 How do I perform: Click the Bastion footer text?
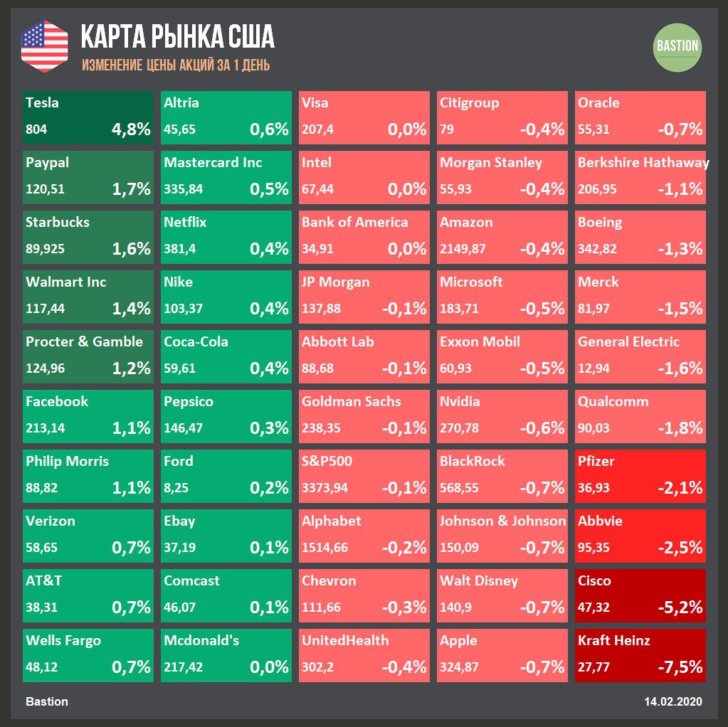click(47, 702)
